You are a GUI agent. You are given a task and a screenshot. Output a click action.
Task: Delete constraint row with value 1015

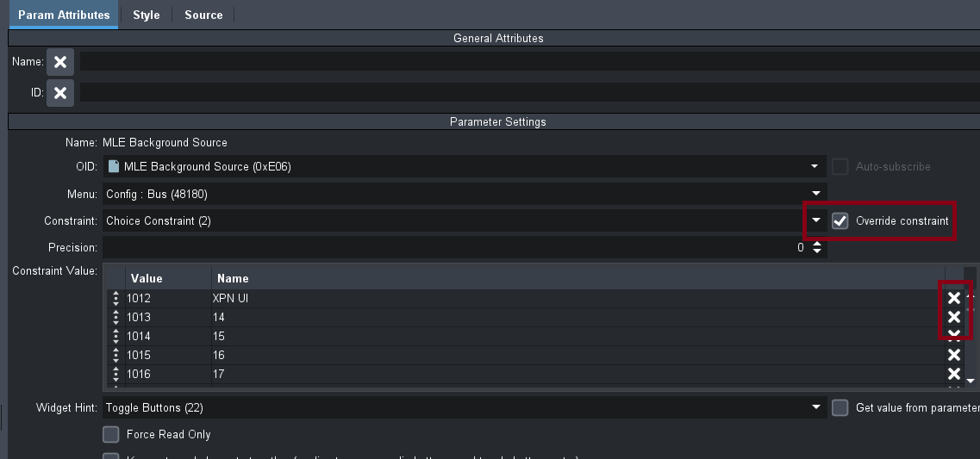pos(954,355)
